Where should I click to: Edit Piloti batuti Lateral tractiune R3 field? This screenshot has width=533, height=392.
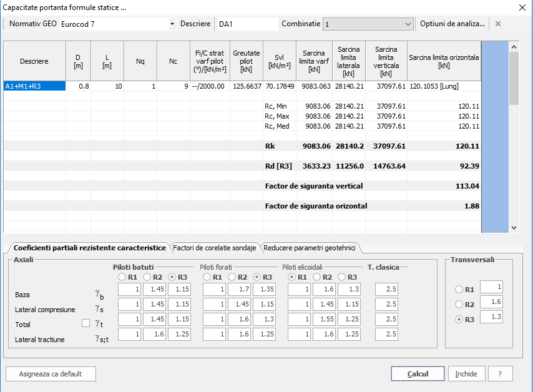pyautogui.click(x=180, y=334)
